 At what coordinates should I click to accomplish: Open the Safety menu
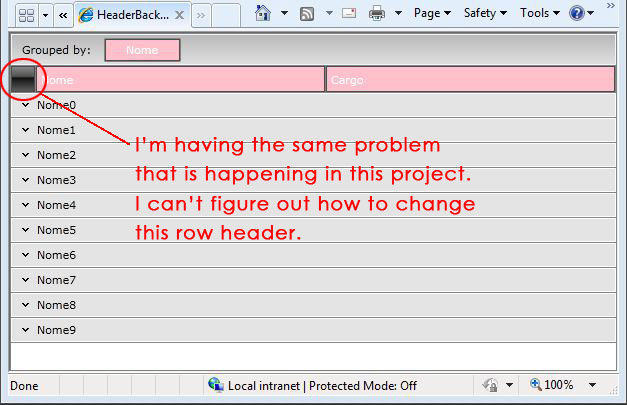485,13
